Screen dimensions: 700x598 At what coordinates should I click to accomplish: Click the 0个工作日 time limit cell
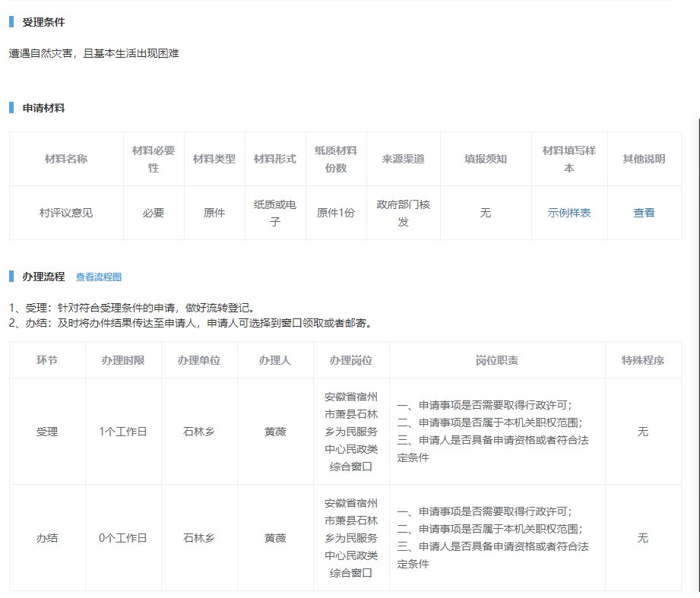[123, 538]
